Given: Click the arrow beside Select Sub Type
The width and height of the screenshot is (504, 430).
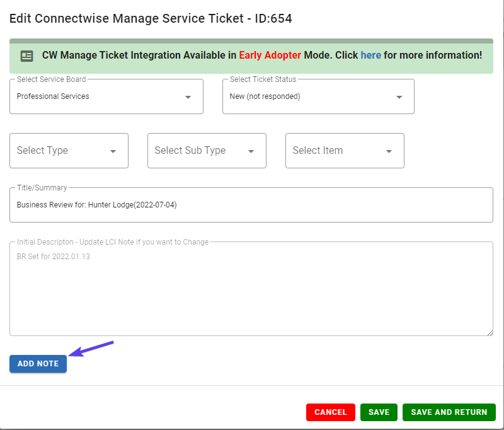Looking at the screenshot, I should pyautogui.click(x=251, y=151).
